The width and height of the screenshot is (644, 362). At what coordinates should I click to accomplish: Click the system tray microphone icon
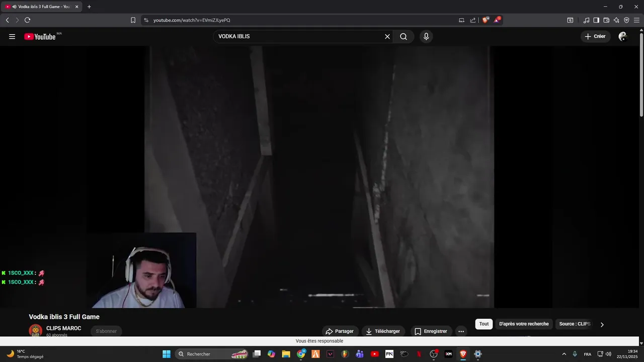tap(575, 354)
